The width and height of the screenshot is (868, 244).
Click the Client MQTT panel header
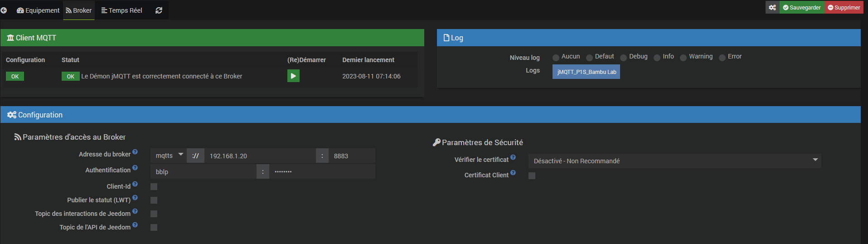tap(212, 38)
